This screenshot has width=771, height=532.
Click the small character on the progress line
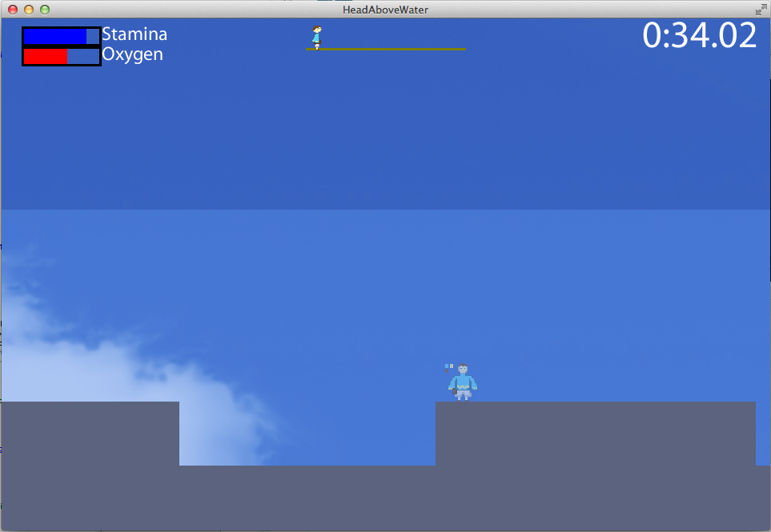coord(317,38)
